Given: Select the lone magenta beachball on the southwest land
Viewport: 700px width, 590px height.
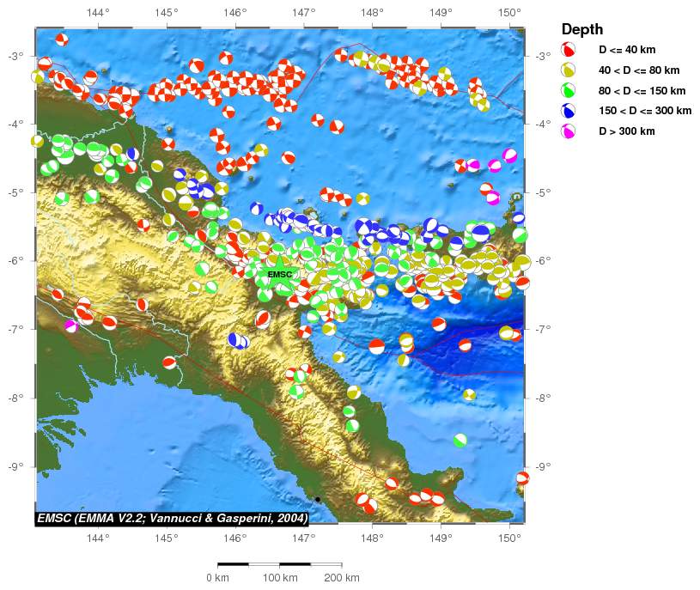Looking at the screenshot, I should 71,325.
